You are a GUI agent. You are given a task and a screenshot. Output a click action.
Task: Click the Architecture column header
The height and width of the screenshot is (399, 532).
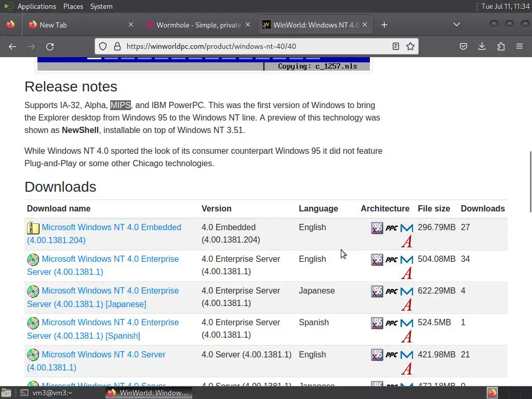[x=385, y=209]
